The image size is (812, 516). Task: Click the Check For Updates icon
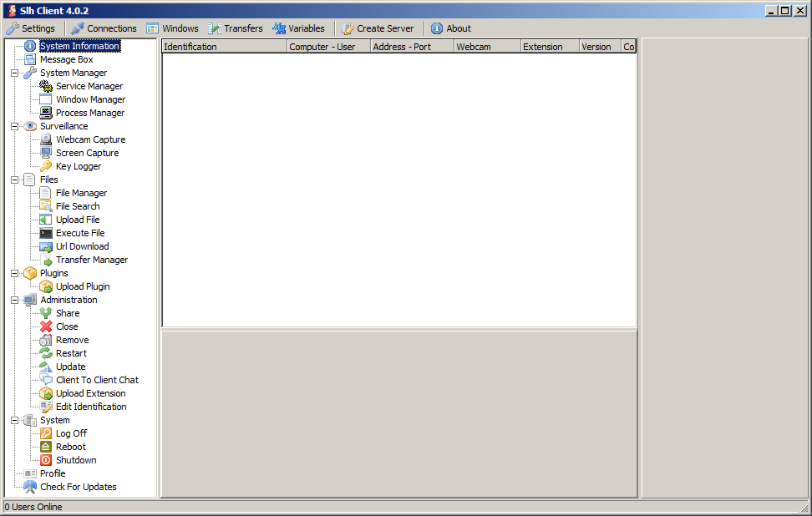point(30,487)
